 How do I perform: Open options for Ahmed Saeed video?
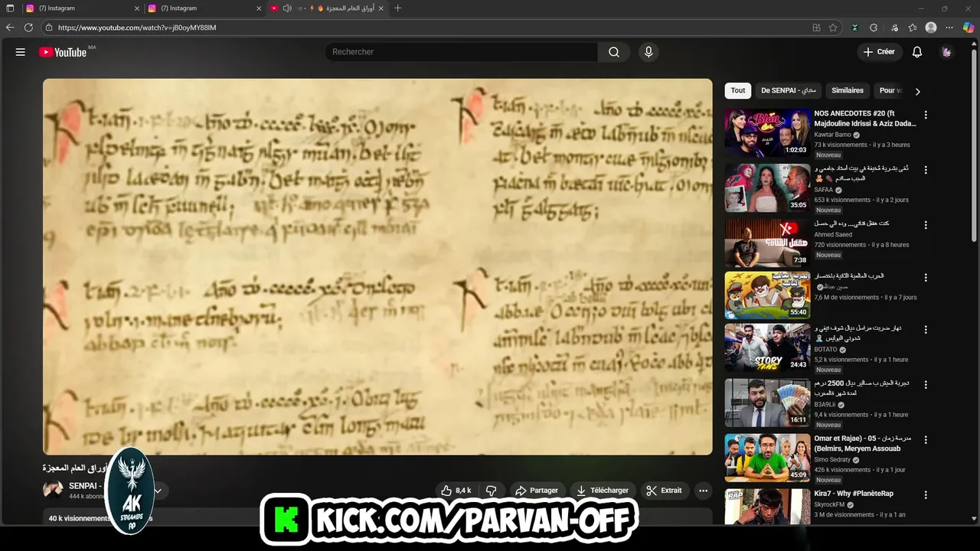[926, 225]
